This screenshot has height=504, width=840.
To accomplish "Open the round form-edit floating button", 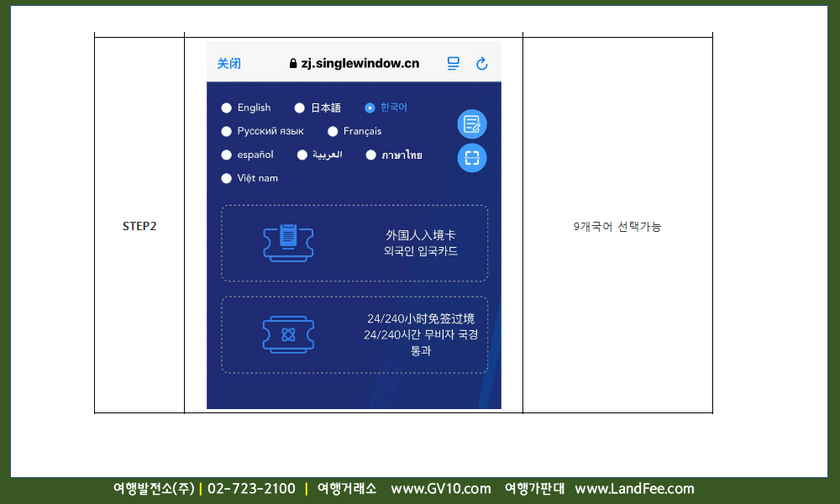I will pyautogui.click(x=472, y=124).
